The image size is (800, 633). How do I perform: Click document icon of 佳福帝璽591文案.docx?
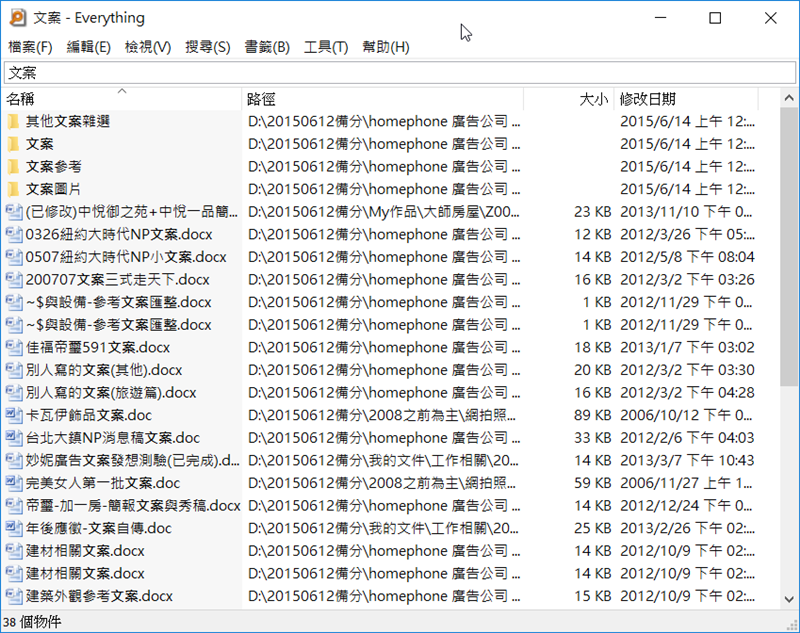point(14,347)
